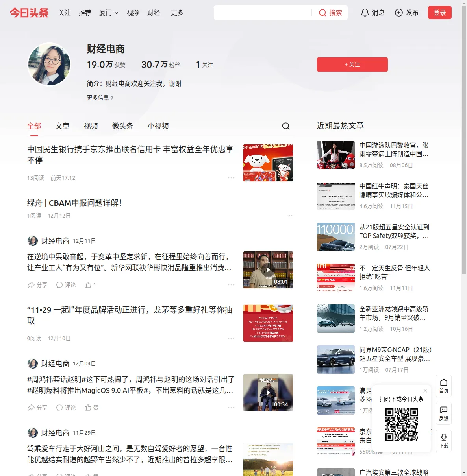Open hot article 中国红牛声明
This screenshot has height=476, width=467.
point(394,190)
